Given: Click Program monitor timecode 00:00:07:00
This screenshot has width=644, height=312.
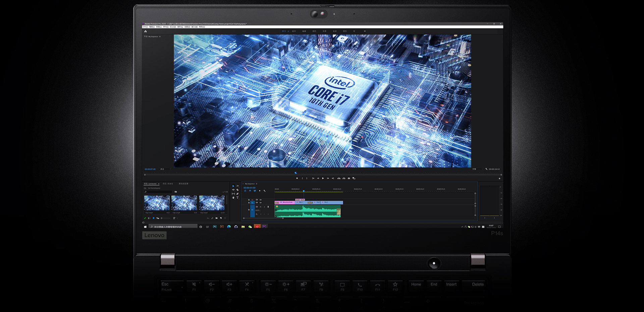Looking at the screenshot, I should 150,169.
